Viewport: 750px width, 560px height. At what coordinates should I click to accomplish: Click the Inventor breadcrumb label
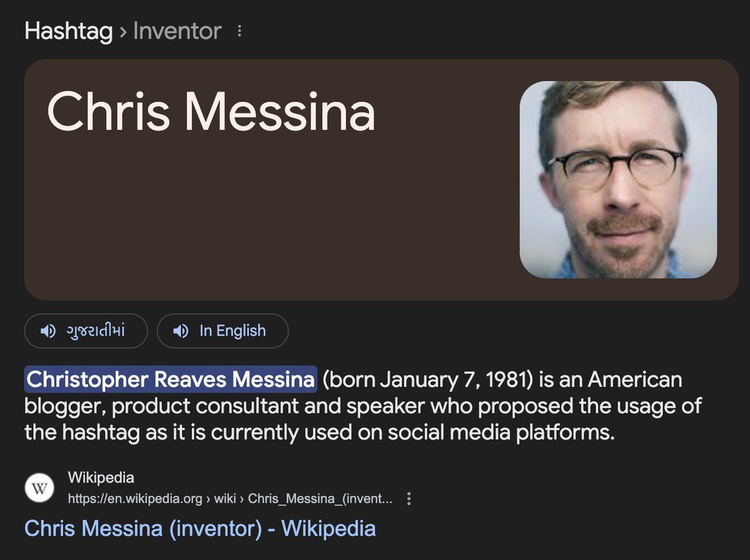coord(177,31)
